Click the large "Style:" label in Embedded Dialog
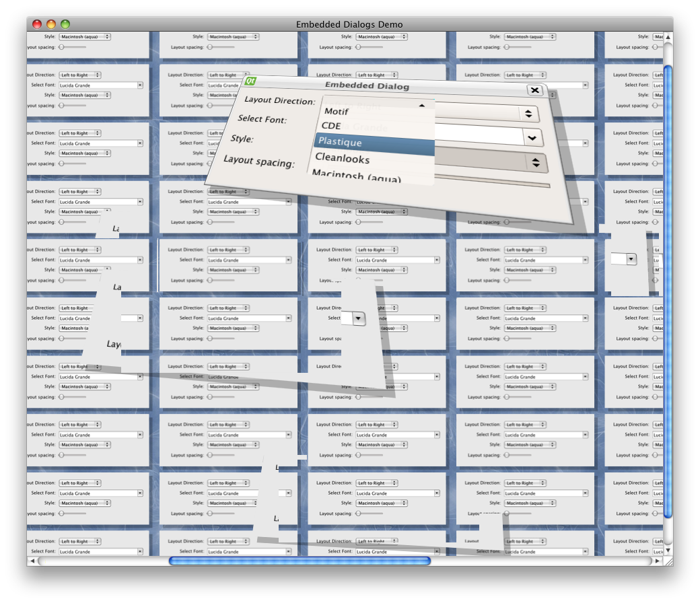The height and width of the screenshot is (603, 700). (x=242, y=139)
